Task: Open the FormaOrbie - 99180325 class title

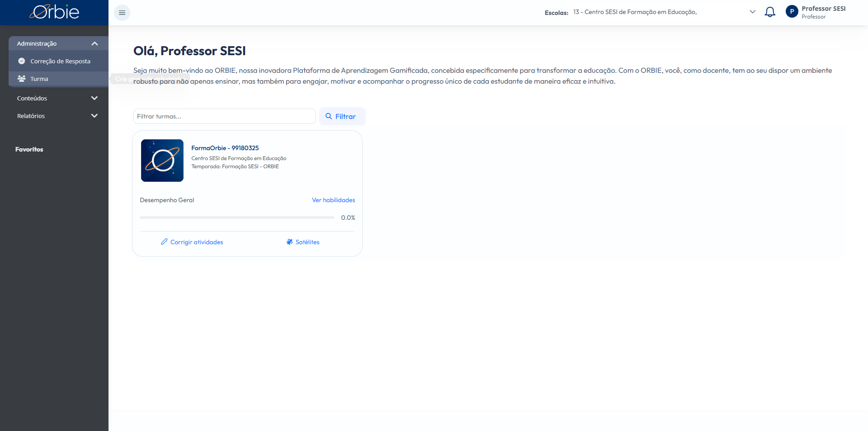Action: click(x=225, y=148)
